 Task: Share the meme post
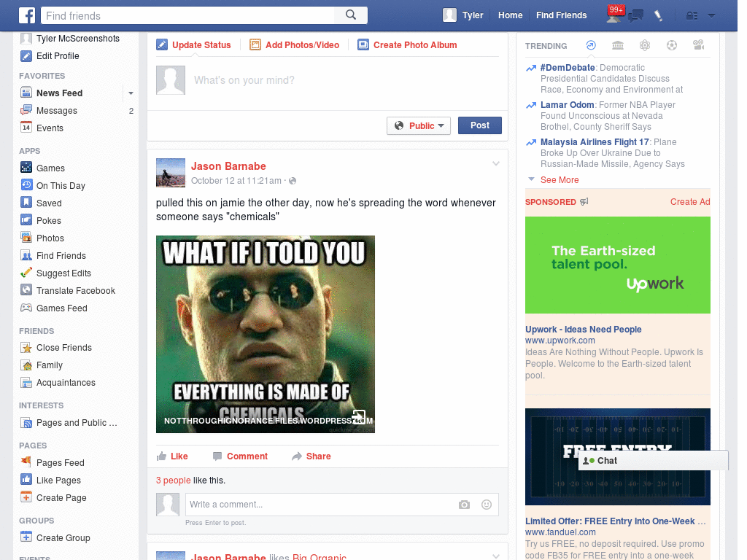pyautogui.click(x=311, y=456)
